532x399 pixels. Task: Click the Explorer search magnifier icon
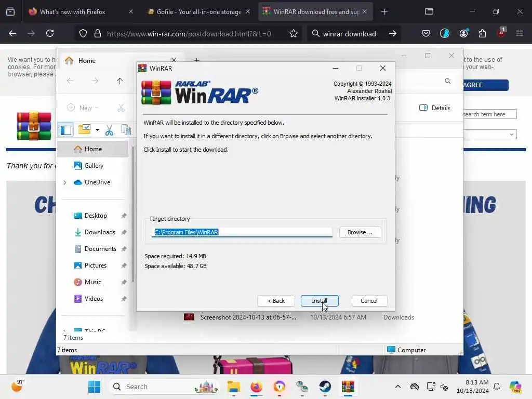click(448, 81)
